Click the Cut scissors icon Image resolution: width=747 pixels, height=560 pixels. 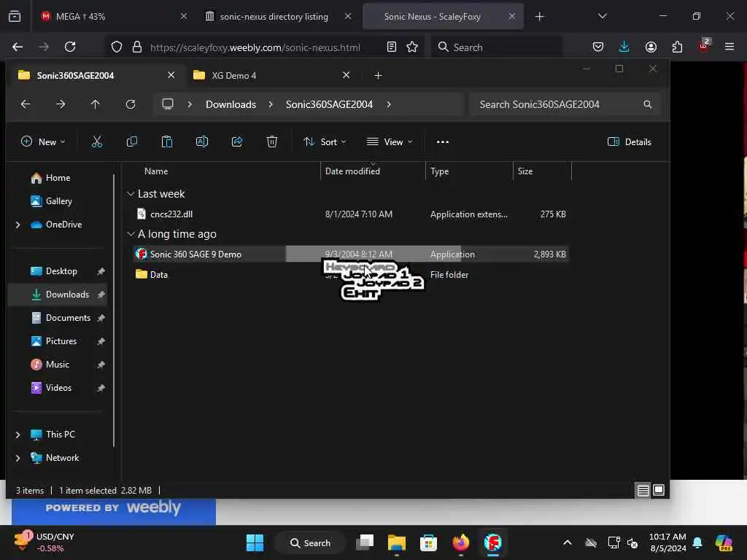pos(97,142)
